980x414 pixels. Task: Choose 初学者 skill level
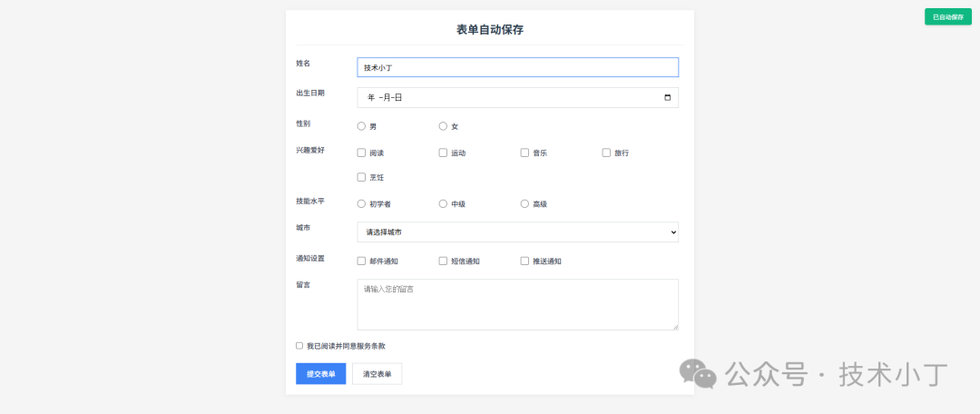(x=361, y=204)
